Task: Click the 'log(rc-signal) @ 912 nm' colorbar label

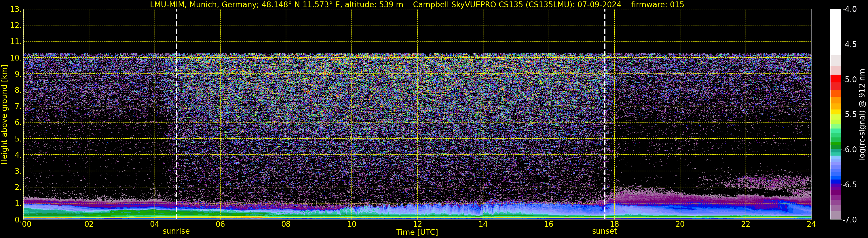Action: tap(862, 114)
